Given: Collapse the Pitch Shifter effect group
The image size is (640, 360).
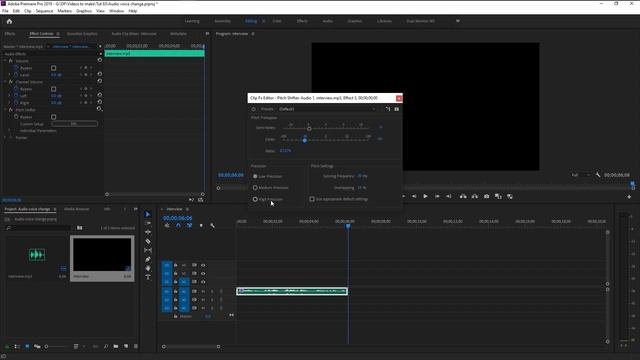Looking at the screenshot, I should (x=6, y=110).
